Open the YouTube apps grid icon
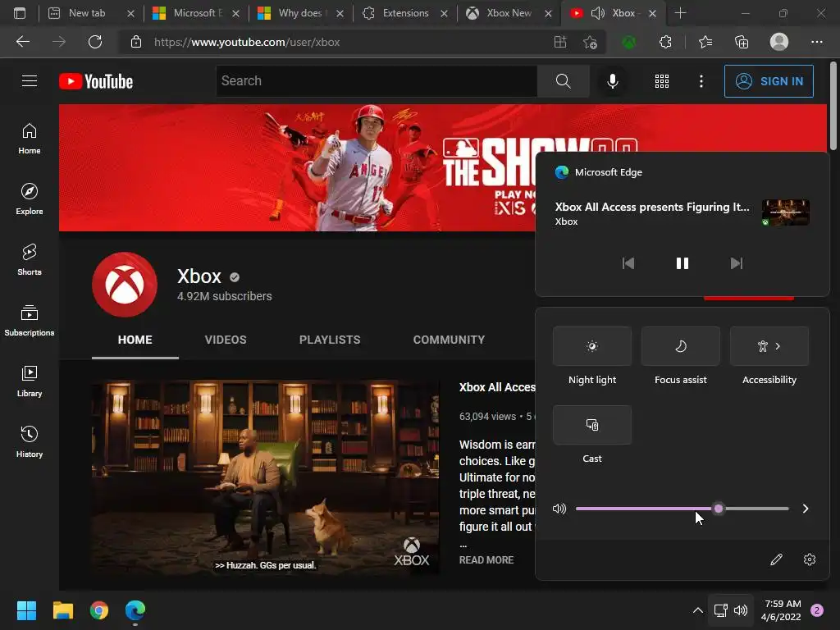 [662, 81]
